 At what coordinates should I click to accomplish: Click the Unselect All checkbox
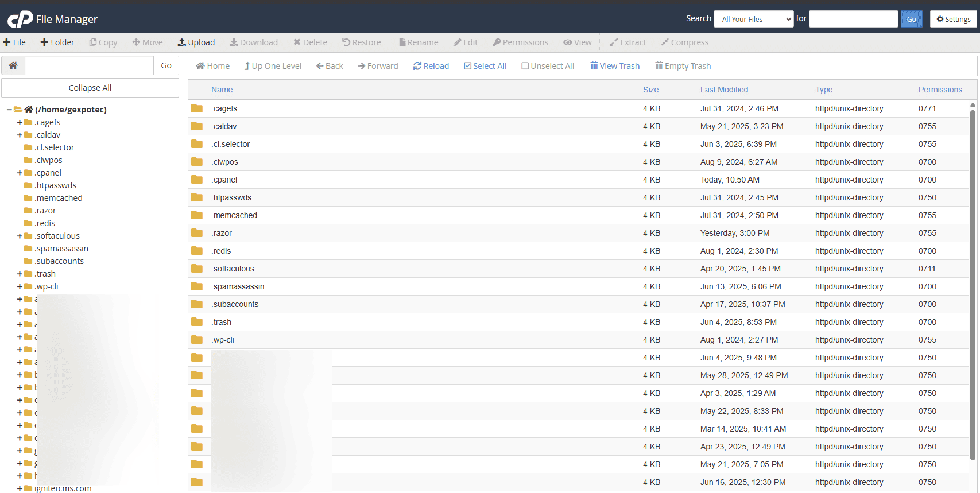click(x=548, y=66)
